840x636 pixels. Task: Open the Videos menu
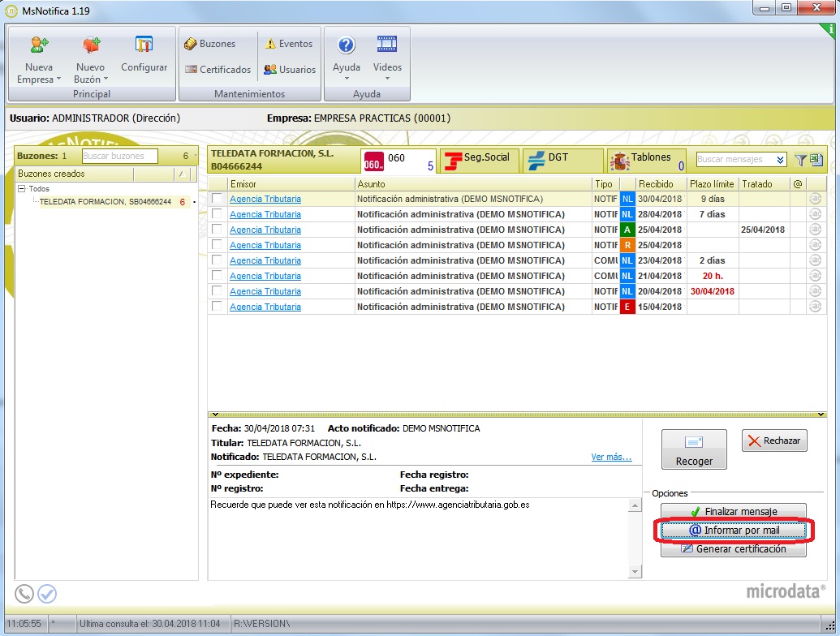click(x=387, y=58)
